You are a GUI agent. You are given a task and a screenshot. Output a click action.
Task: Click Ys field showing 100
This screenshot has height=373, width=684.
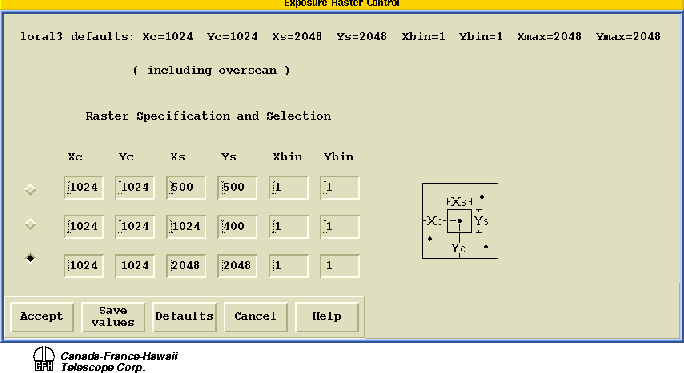point(237,226)
